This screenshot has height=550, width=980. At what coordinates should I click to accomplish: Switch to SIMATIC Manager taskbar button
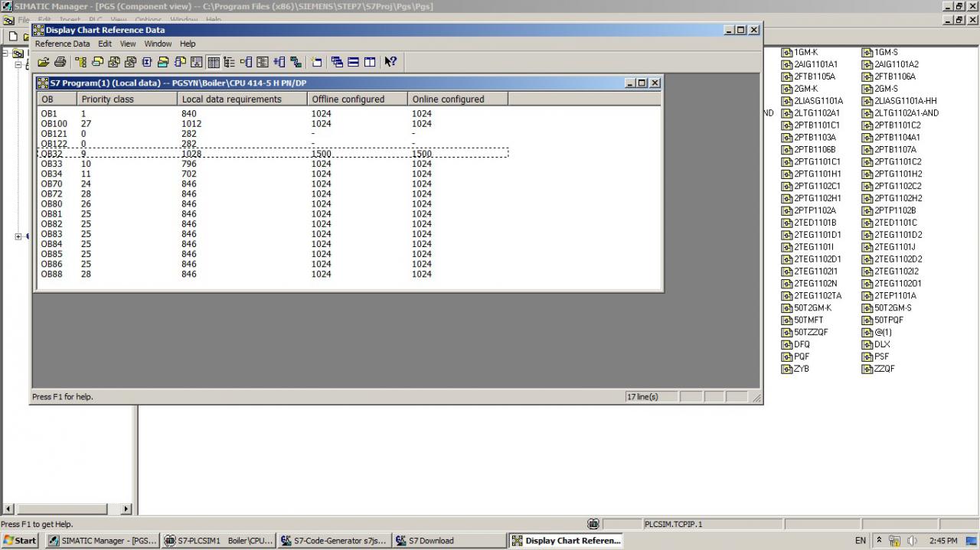tap(103, 540)
